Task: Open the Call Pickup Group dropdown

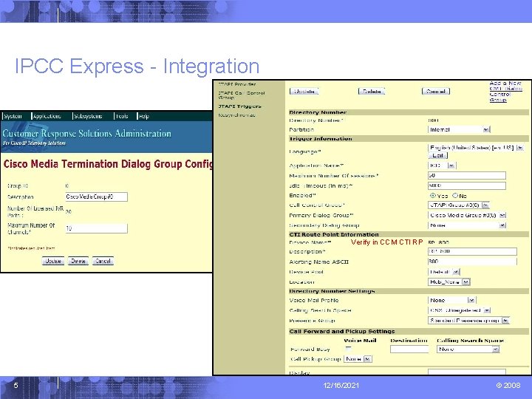Action: click(x=358, y=359)
